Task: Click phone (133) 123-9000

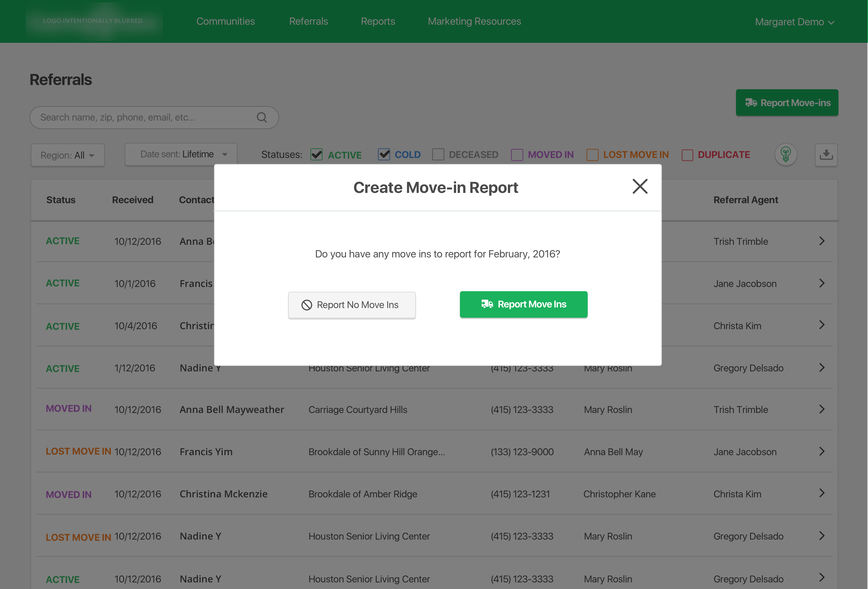Action: tap(522, 452)
